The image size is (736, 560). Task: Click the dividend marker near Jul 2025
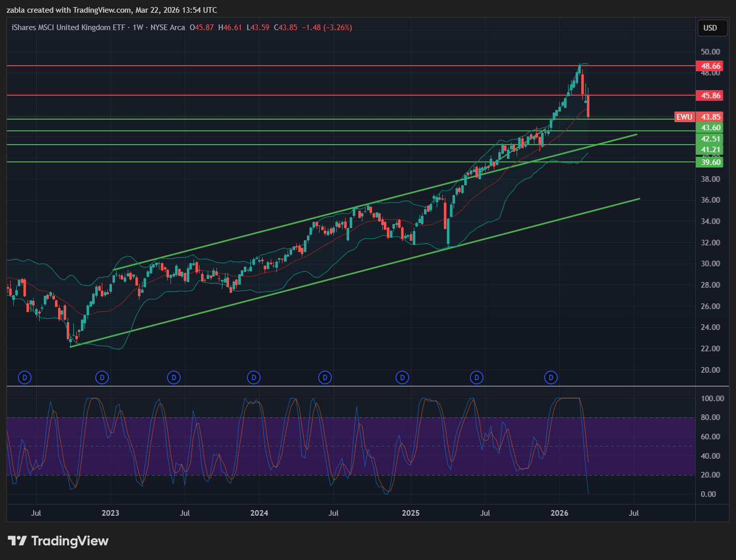click(x=476, y=377)
